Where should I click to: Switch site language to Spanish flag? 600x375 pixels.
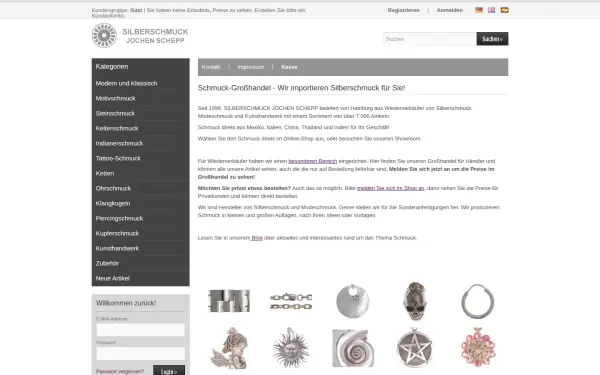click(x=505, y=10)
